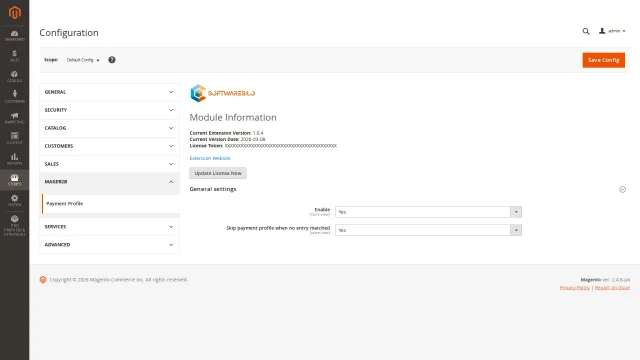Collapse General settings with circle icon
640x360 pixels.
tap(622, 189)
